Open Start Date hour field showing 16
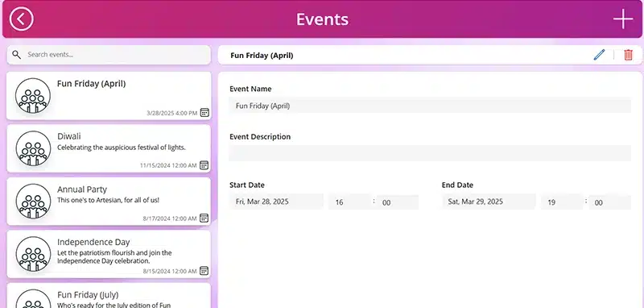The height and width of the screenshot is (308, 644). click(350, 202)
